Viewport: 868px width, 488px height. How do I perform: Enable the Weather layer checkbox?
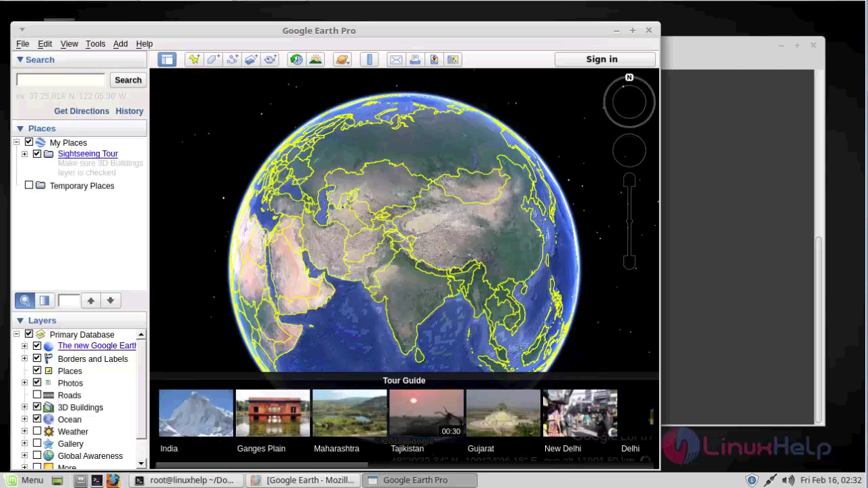(37, 431)
